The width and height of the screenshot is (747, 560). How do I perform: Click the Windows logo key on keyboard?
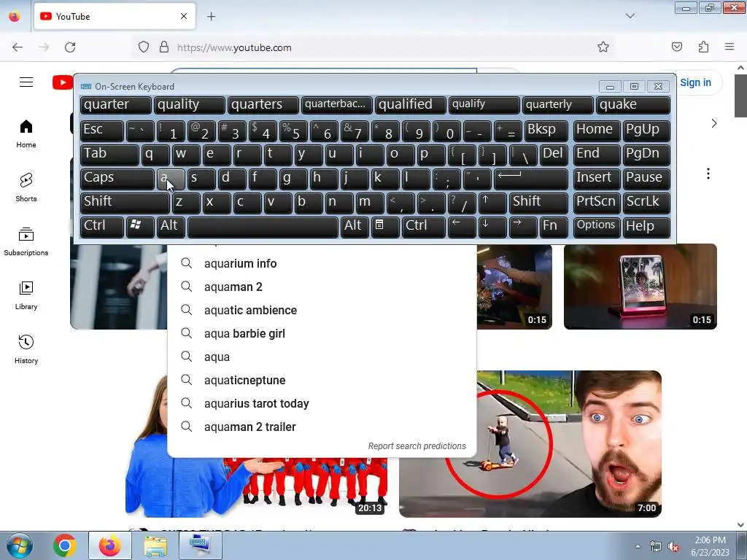click(x=139, y=226)
